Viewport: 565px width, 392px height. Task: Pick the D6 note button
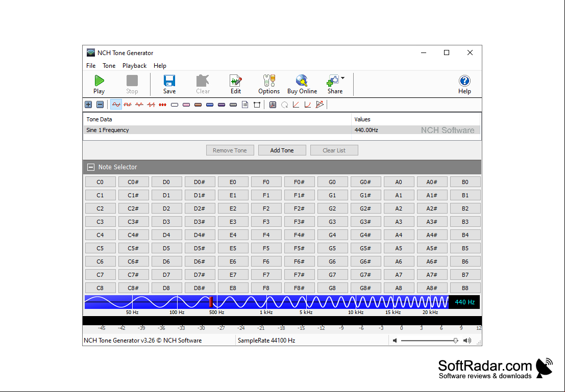coord(166,262)
